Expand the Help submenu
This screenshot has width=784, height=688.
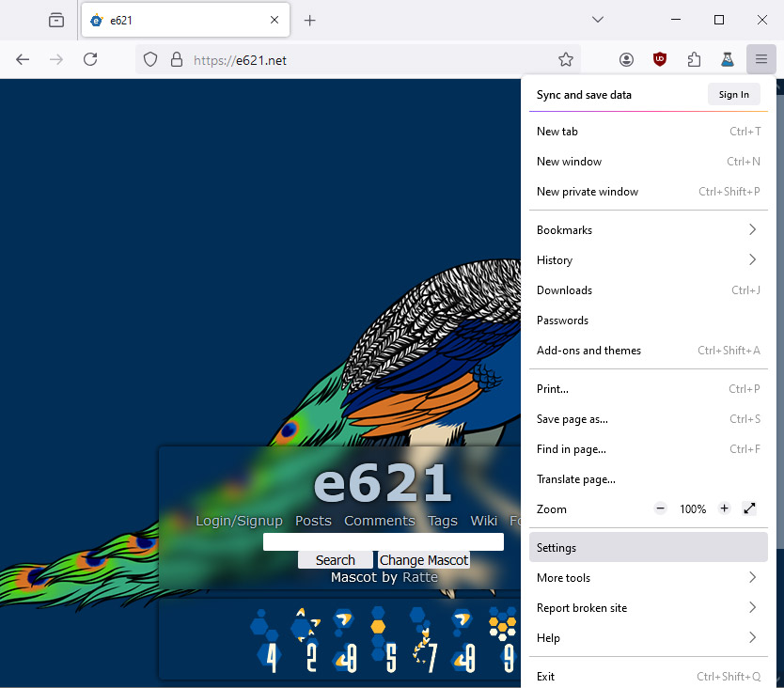[x=648, y=637]
